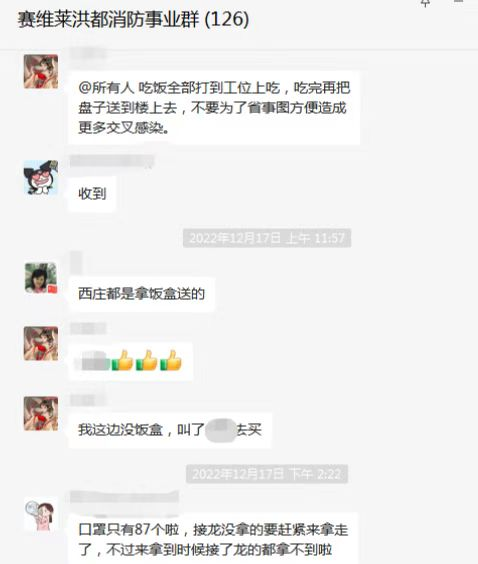Select the 西庄都是拿饭盒送的 message
The width and height of the screenshot is (478, 564).
(x=141, y=294)
